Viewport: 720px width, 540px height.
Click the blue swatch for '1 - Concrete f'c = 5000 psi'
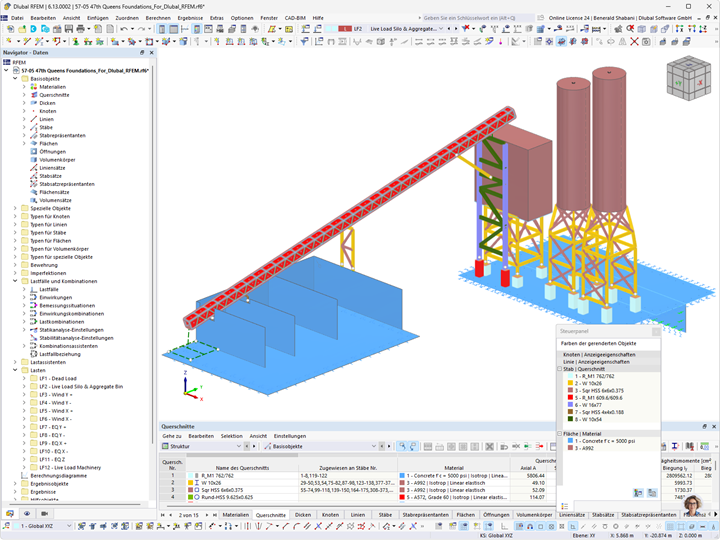(x=570, y=441)
